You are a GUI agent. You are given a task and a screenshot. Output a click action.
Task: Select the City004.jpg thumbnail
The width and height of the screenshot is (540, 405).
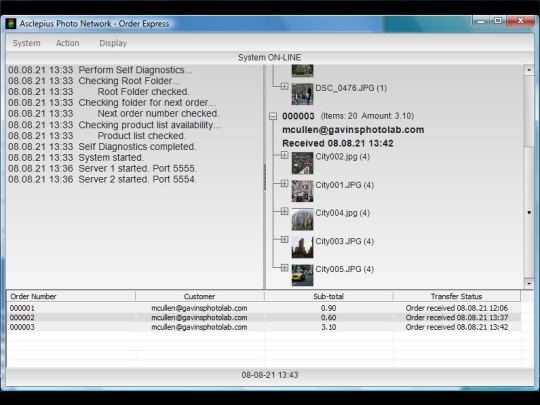(x=302, y=219)
